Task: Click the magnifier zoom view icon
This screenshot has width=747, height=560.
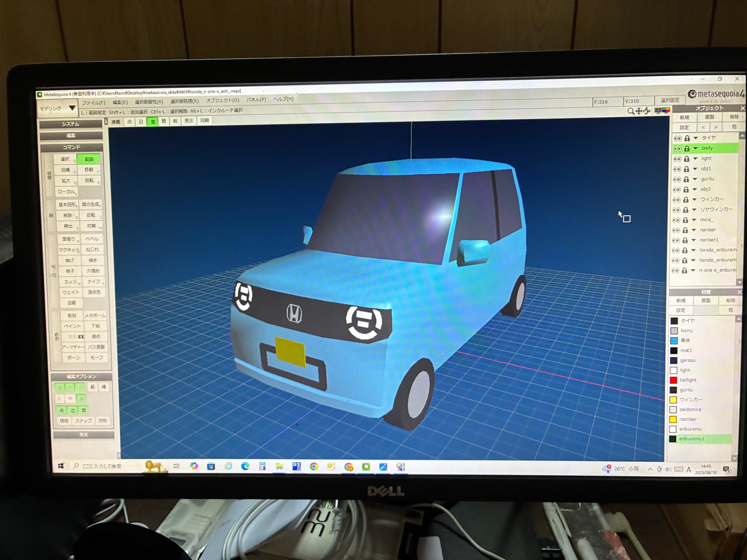Action: tap(631, 111)
